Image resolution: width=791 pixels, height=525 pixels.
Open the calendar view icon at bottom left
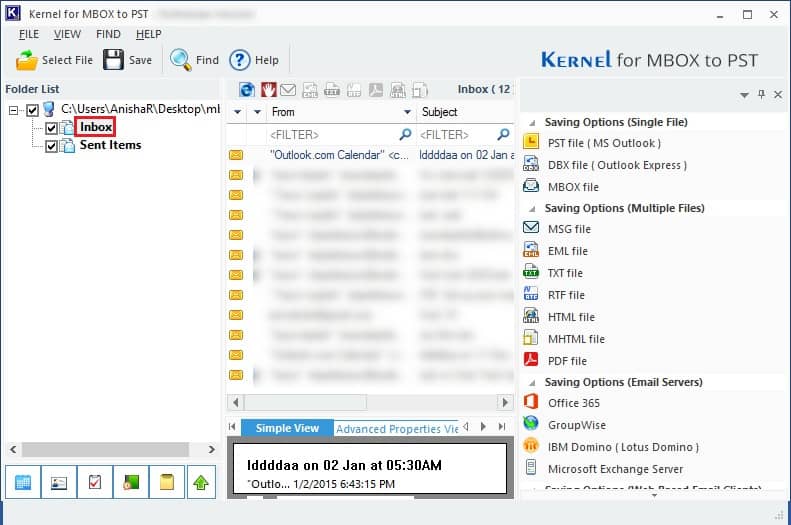tap(23, 482)
